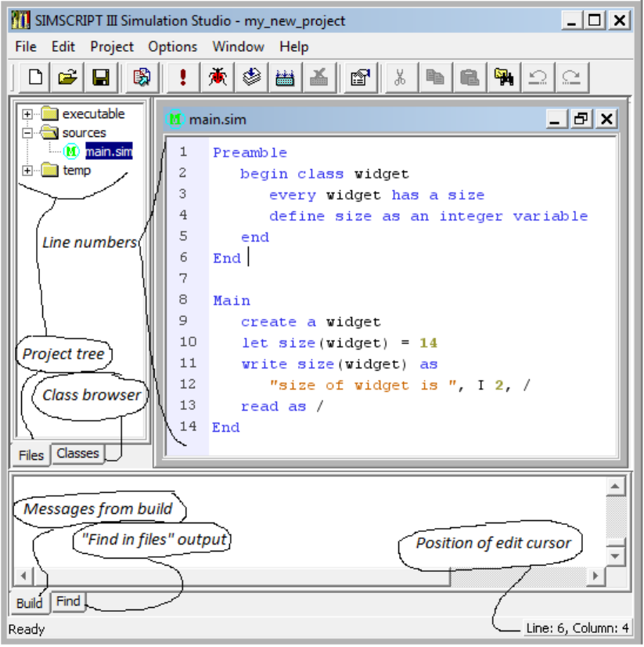The width and height of the screenshot is (644, 647).
Task: Open the File menu
Action: (26, 47)
